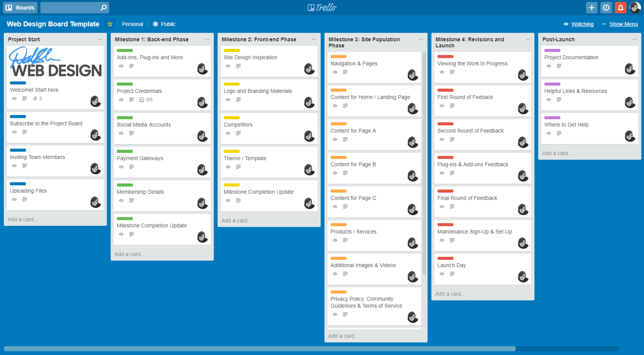The image size is (644, 355).
Task: Open Milestone 2 list options menu
Action: [314, 39]
